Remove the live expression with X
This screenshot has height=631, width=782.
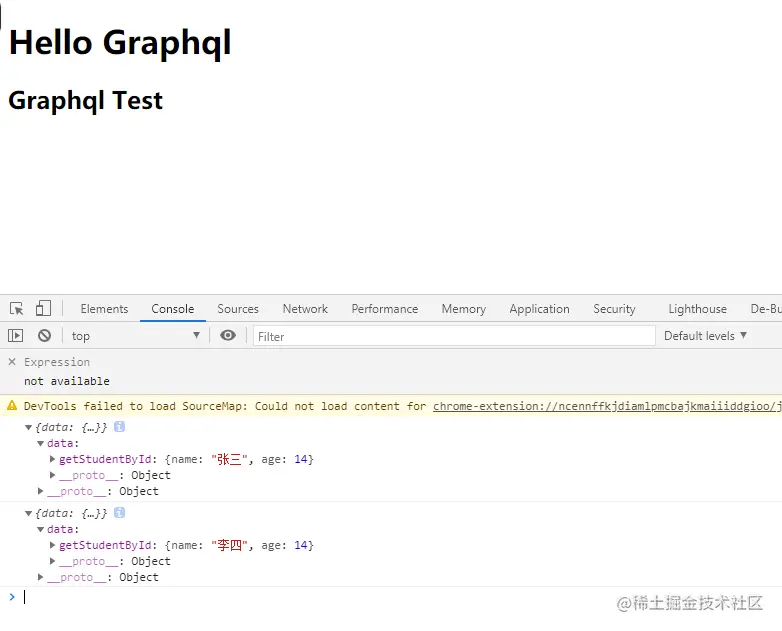point(12,362)
